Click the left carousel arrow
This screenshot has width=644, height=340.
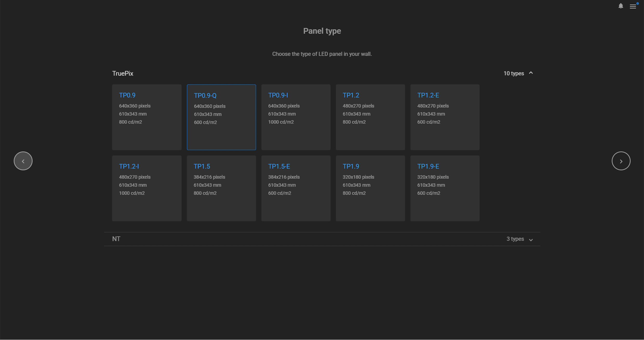click(23, 161)
